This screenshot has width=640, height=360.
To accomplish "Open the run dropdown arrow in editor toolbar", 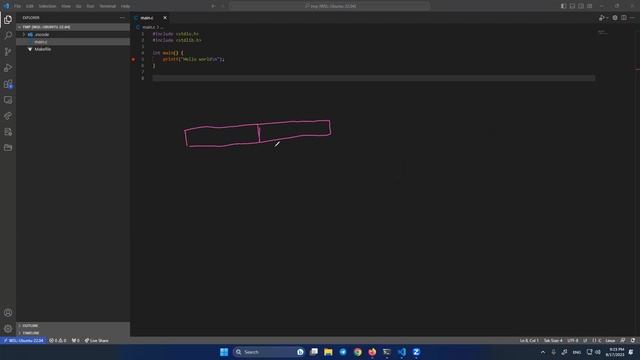I will click(x=607, y=18).
